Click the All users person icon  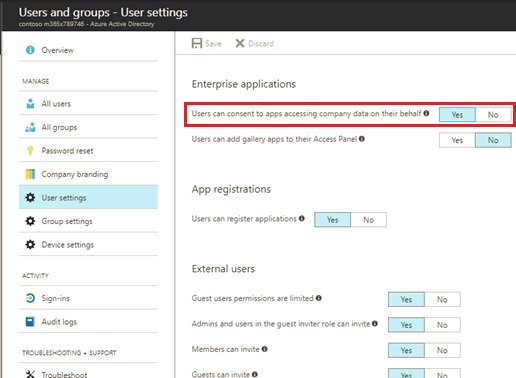pos(30,104)
